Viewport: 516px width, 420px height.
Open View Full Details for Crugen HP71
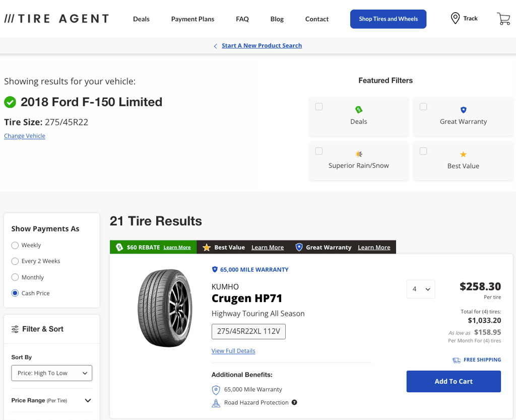pyautogui.click(x=233, y=351)
